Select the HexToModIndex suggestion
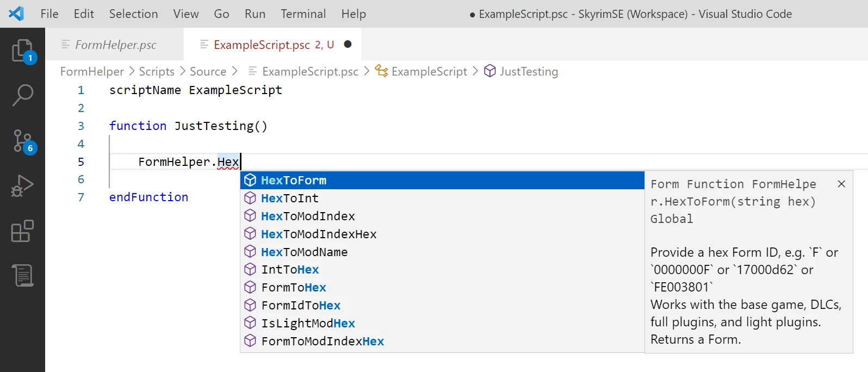Image resolution: width=868 pixels, height=372 pixels. [442, 216]
